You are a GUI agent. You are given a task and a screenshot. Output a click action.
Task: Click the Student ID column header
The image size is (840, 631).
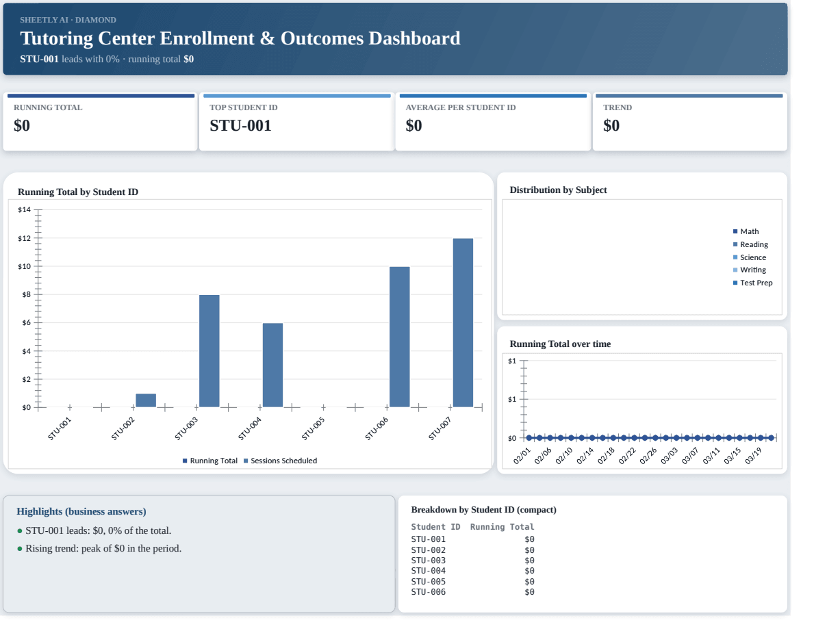click(x=436, y=527)
